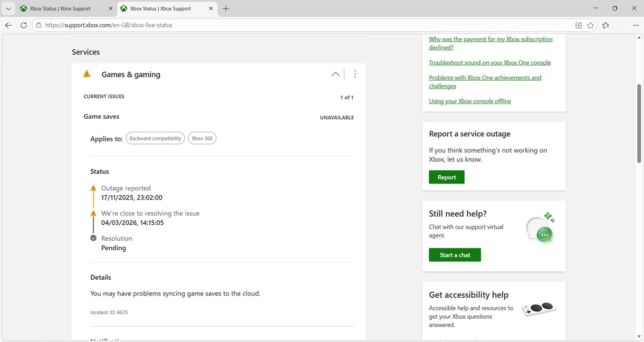Open browser settings and more menu
Viewport: 644px width, 342px height.
[x=635, y=25]
